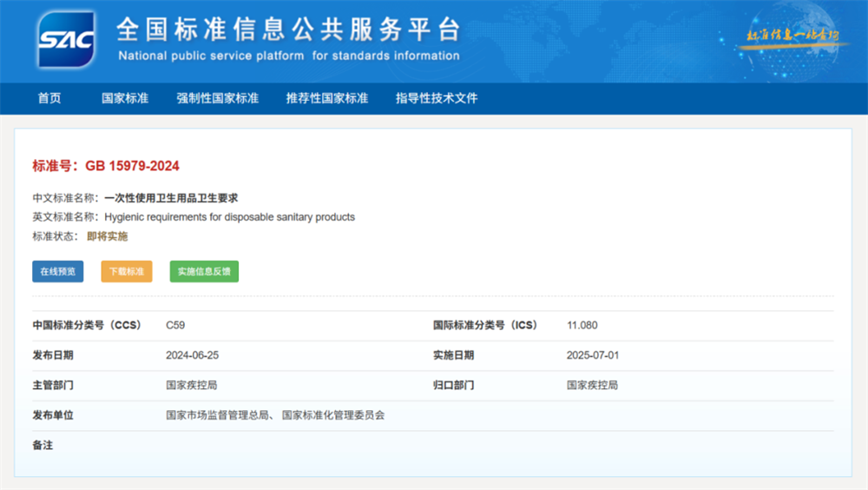This screenshot has width=868, height=490.
Task: Click 国家疾控局 in the 归口部门 row
Action: (x=592, y=385)
